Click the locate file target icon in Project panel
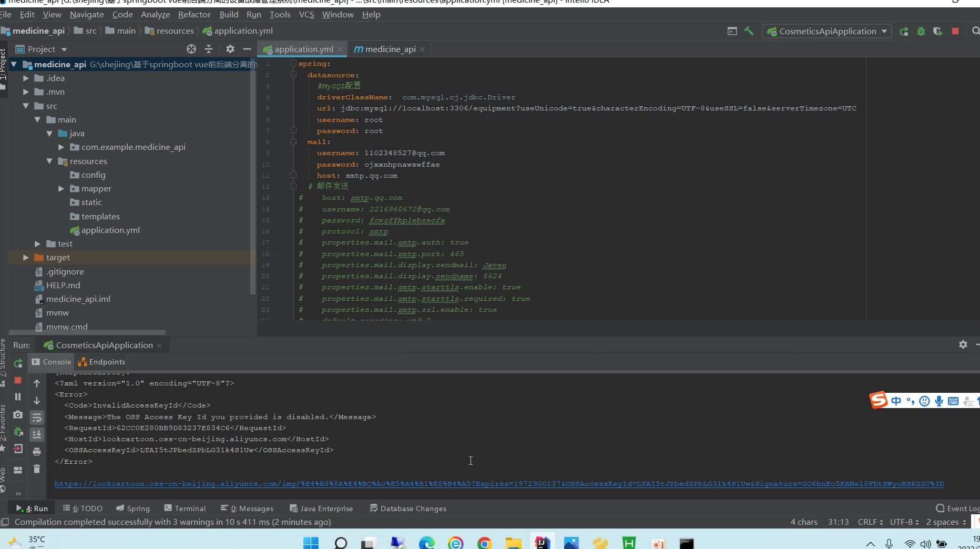 (x=191, y=49)
